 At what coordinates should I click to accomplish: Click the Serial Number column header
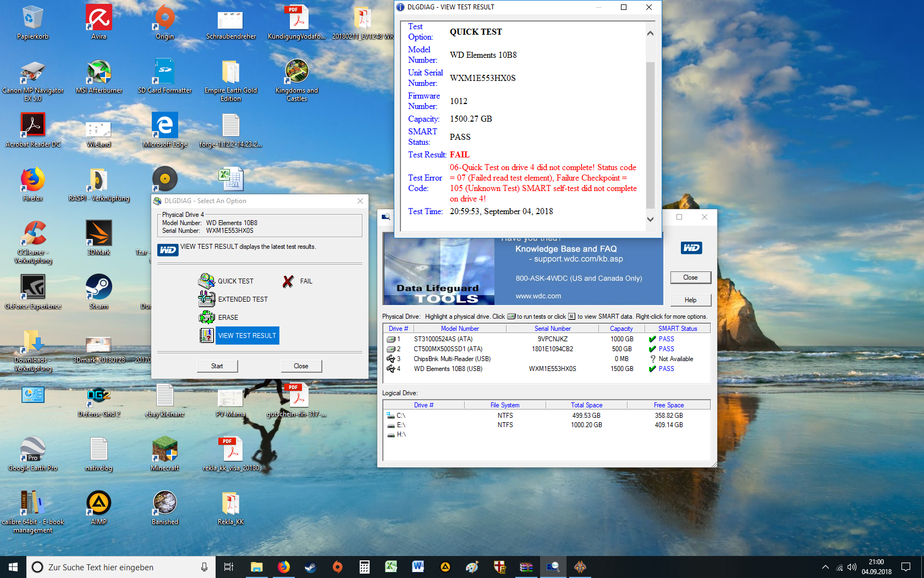(x=553, y=329)
